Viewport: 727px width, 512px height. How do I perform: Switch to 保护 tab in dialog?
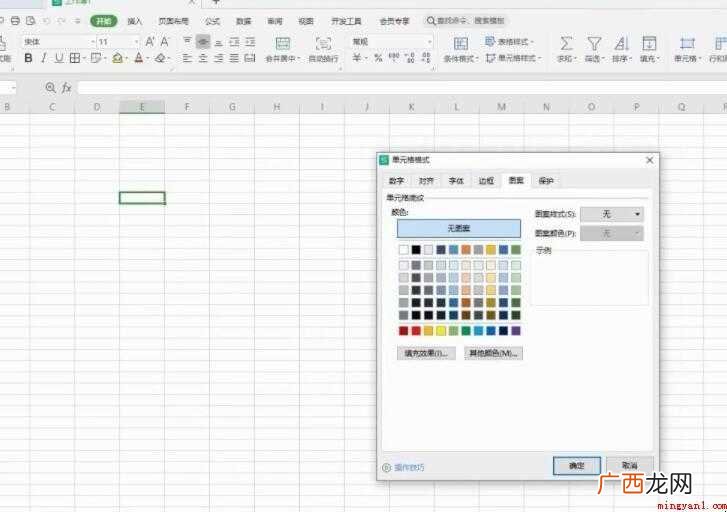point(546,181)
